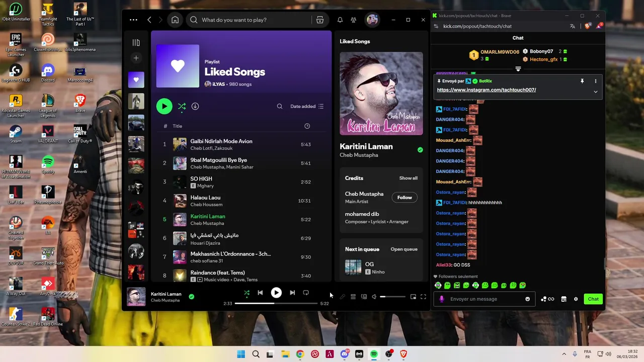Open the Kick chat settings gear
The height and width of the screenshot is (362, 644).
pyautogui.click(x=576, y=299)
